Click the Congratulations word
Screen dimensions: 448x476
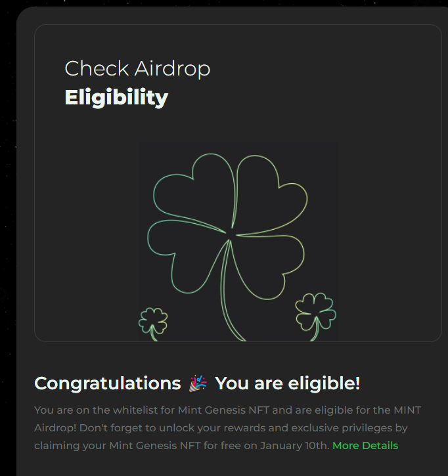[x=107, y=383]
